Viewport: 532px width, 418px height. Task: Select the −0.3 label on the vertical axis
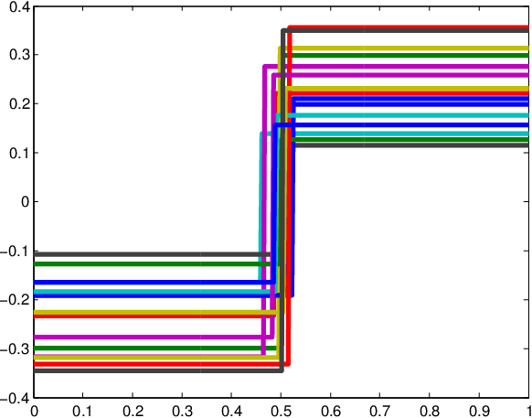tap(15, 348)
